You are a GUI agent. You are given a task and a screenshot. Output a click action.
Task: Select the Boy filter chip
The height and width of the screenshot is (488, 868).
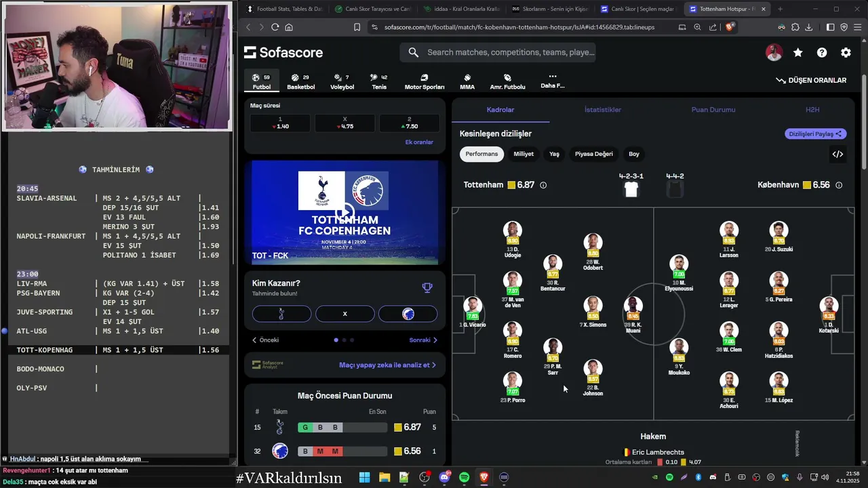point(634,154)
